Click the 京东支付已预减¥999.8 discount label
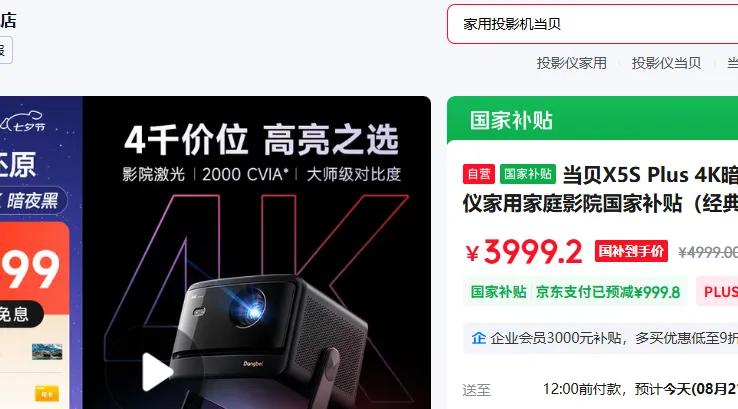The height and width of the screenshot is (409, 738). [608, 292]
